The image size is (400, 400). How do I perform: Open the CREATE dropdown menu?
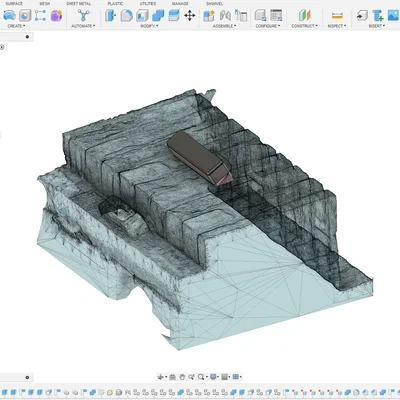point(16,26)
